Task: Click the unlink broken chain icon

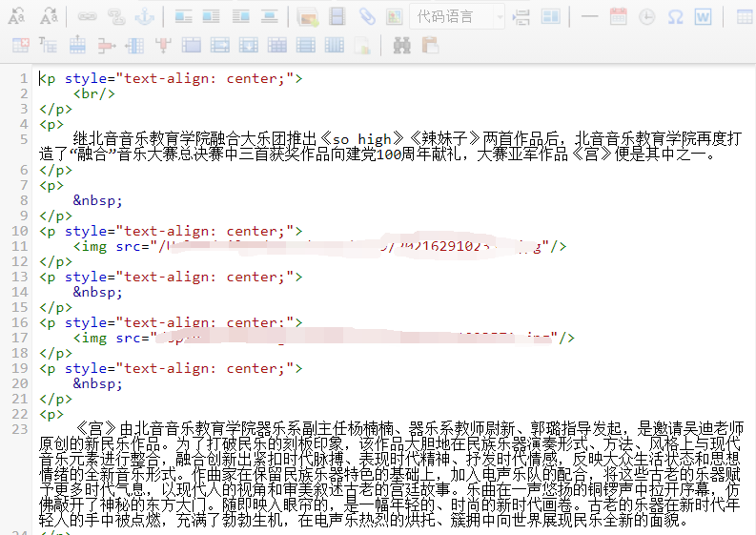Action: point(115,16)
